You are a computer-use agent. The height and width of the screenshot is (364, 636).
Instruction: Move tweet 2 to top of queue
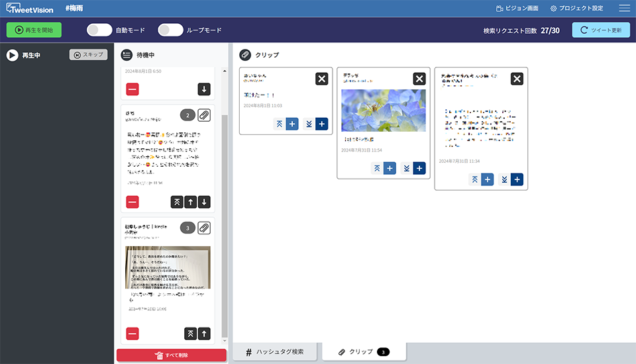[x=177, y=202]
